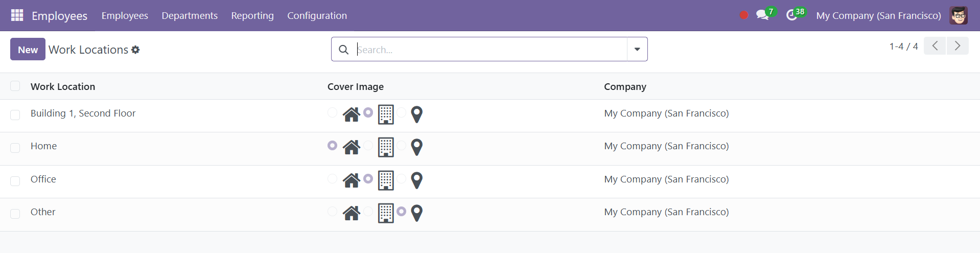Open the Configuration menu
The width and height of the screenshot is (980, 253).
(317, 15)
